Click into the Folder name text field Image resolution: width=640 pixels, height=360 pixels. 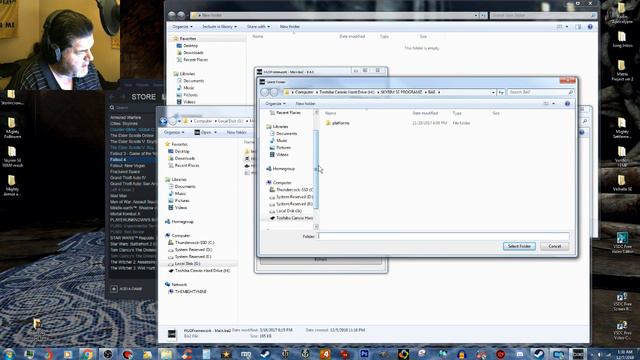443,236
